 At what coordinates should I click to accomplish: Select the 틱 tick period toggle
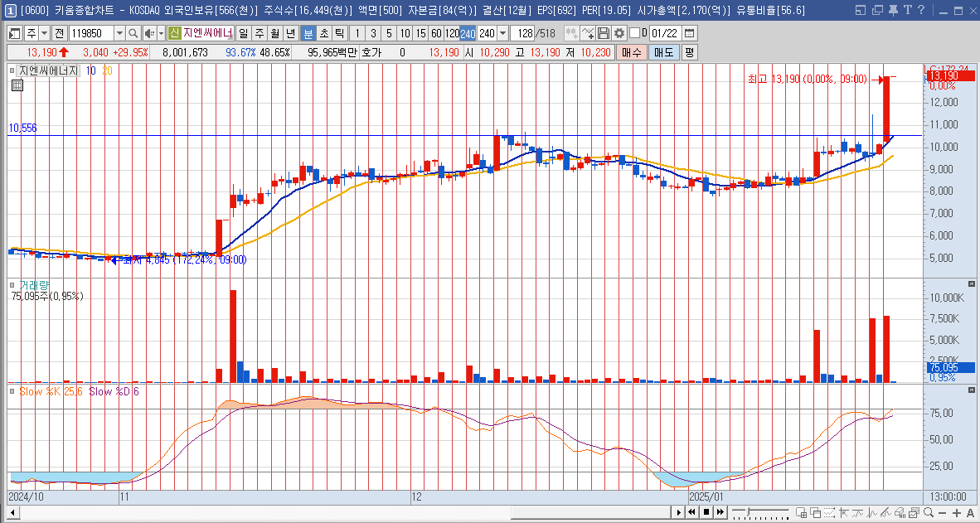[x=339, y=33]
